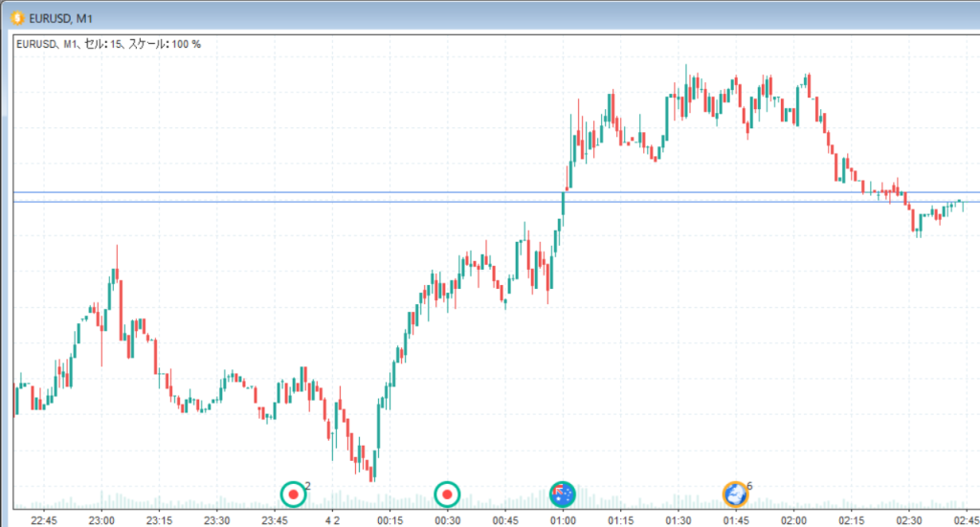This screenshot has height=527, width=980.
Task: Open the Japan news event marked 2
Action: click(x=294, y=494)
